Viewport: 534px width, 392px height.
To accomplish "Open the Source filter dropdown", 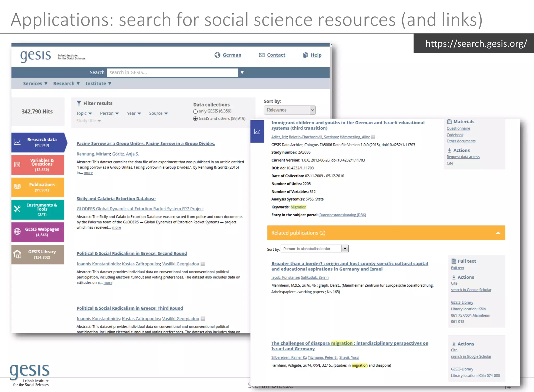I will click(x=159, y=113).
